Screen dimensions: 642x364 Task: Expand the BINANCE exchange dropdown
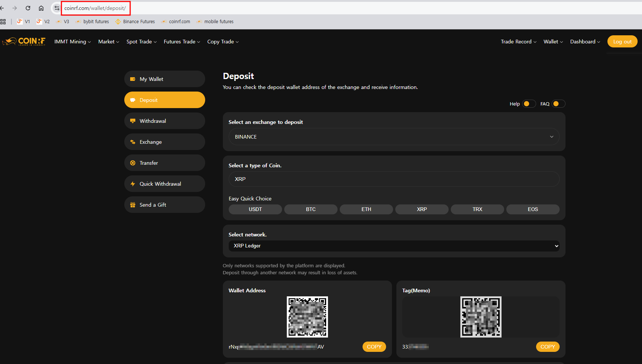(x=394, y=137)
